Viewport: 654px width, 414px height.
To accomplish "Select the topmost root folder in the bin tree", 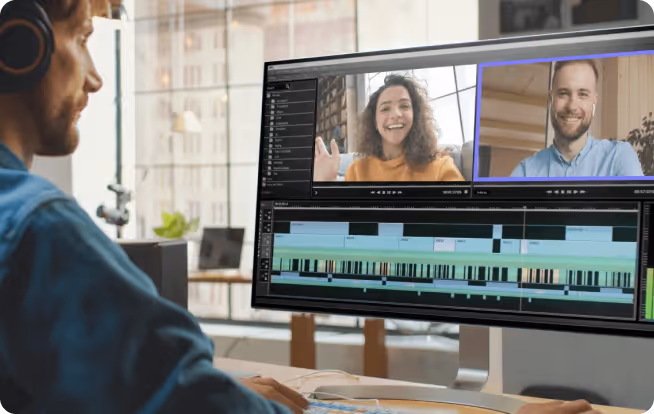I will (276, 95).
